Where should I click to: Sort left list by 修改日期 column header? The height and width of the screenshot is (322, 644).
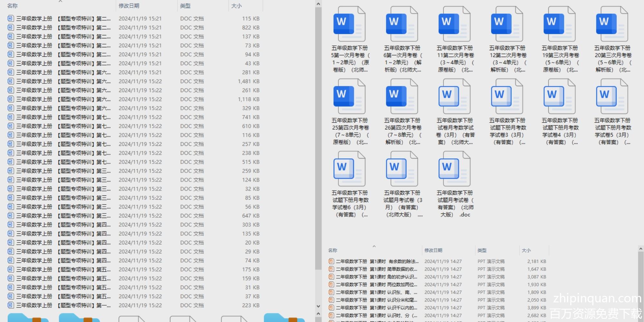tap(129, 6)
